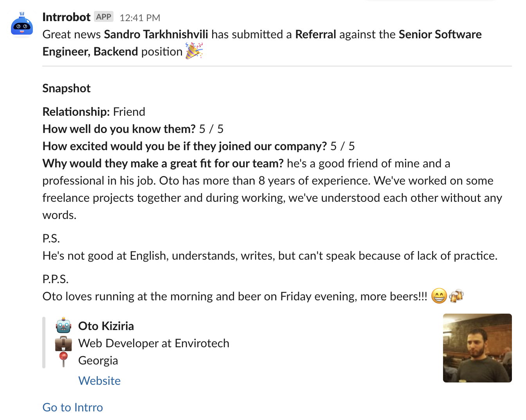Click the Sandro Tarkhnishvili name in the message

[x=156, y=34]
